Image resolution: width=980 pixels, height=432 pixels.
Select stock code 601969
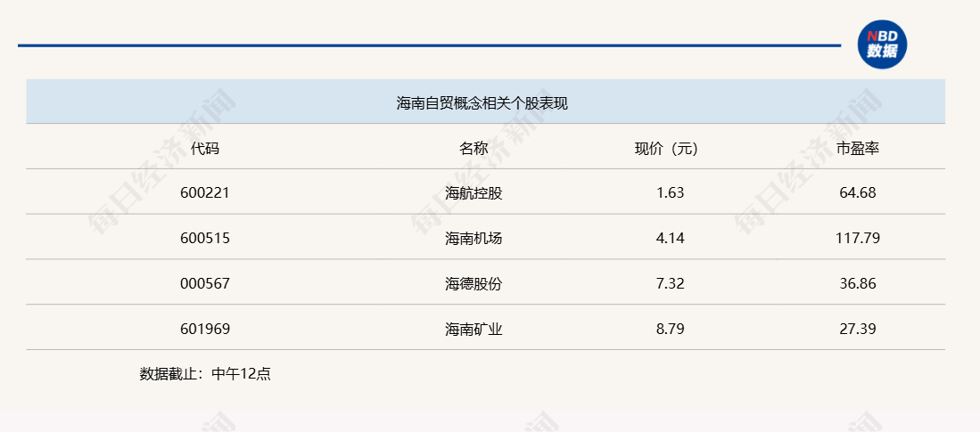coord(205,329)
